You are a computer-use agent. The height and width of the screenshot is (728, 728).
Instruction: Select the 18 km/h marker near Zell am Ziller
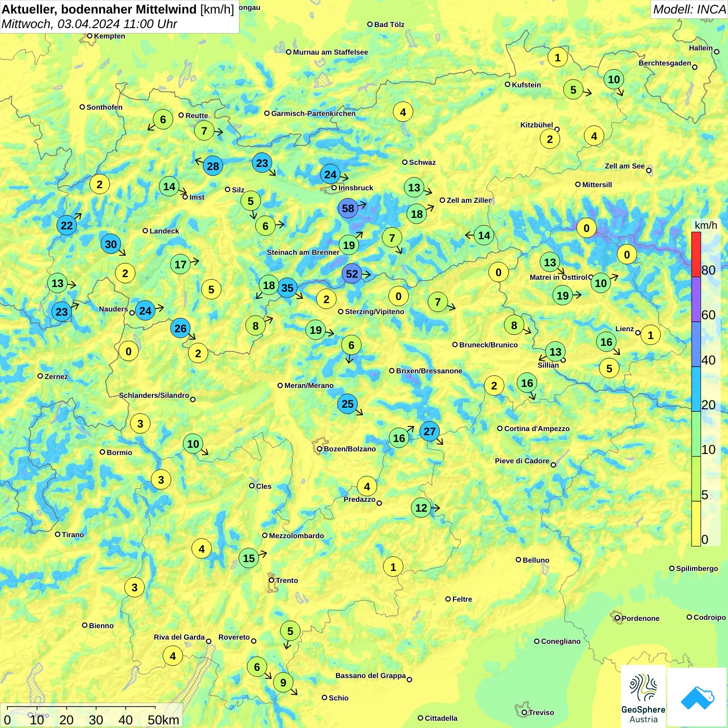417,214
